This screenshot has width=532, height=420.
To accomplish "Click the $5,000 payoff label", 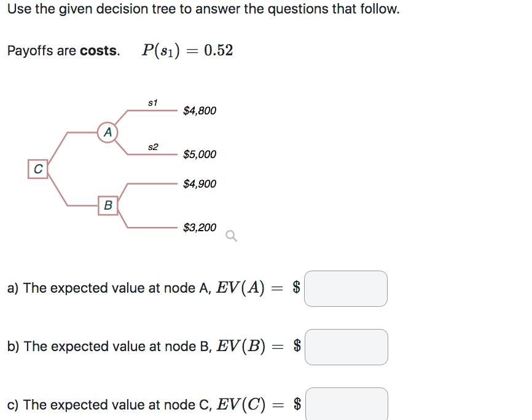I will [200, 154].
